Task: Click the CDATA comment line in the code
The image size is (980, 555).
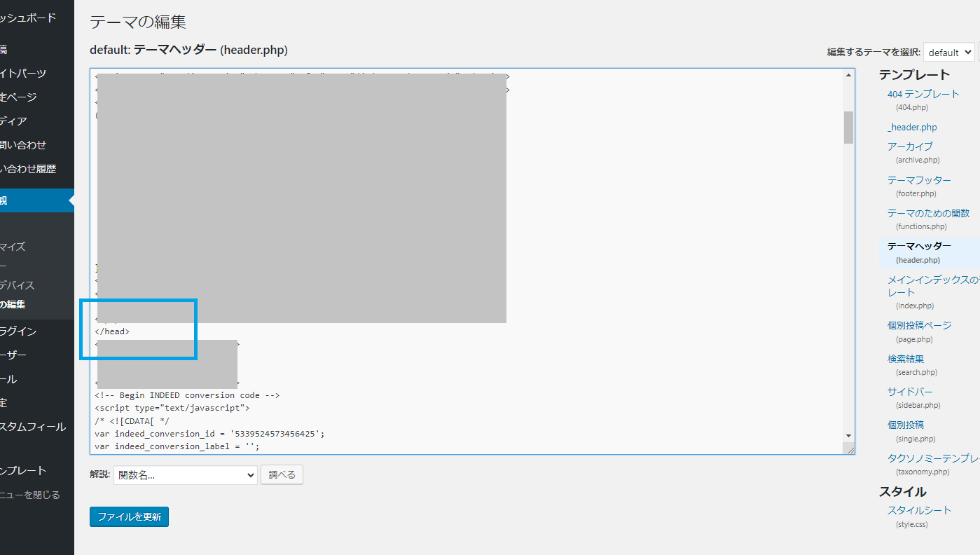Action: click(x=132, y=420)
